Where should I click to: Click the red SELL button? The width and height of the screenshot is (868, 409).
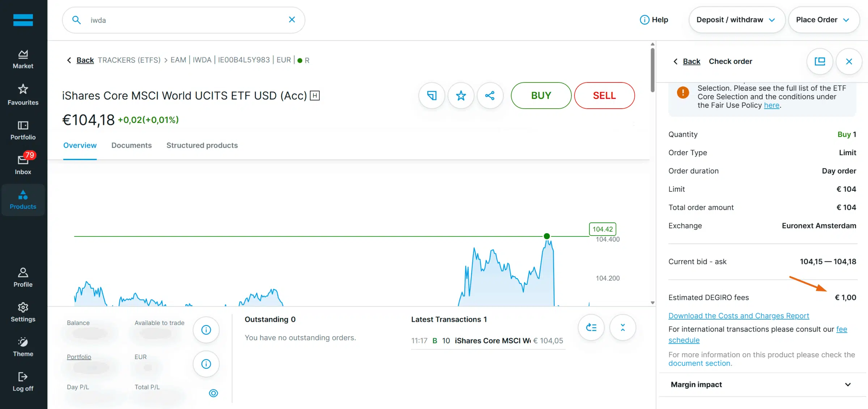(x=604, y=96)
